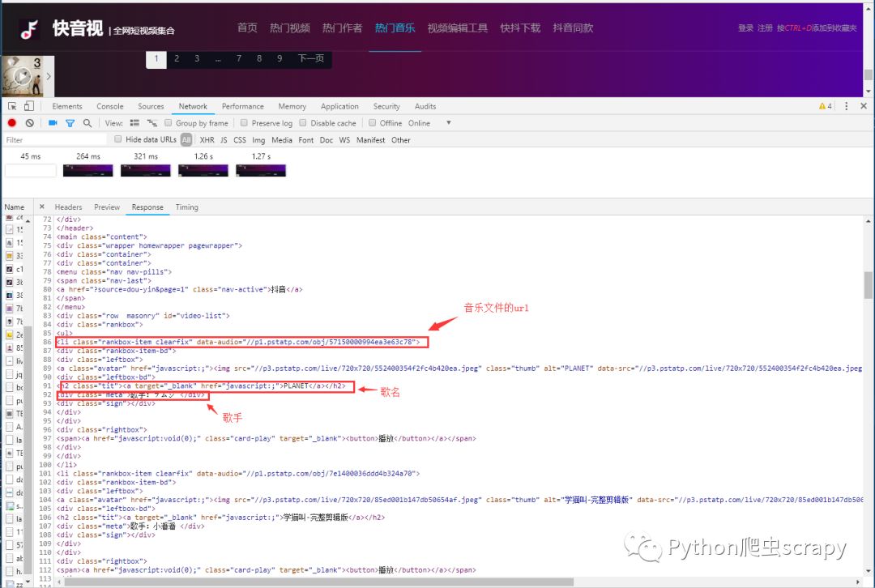Open 热门视频 navigation link
875x588 pixels.
289,28
